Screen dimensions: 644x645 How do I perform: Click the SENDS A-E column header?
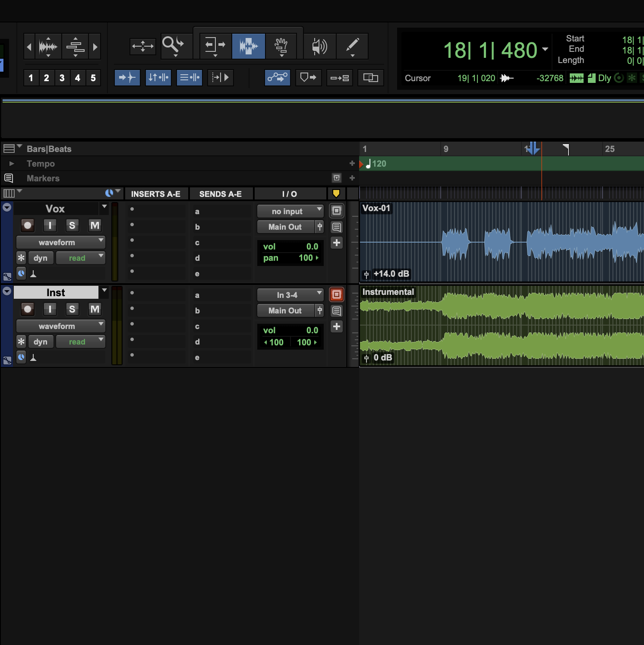pyautogui.click(x=221, y=194)
